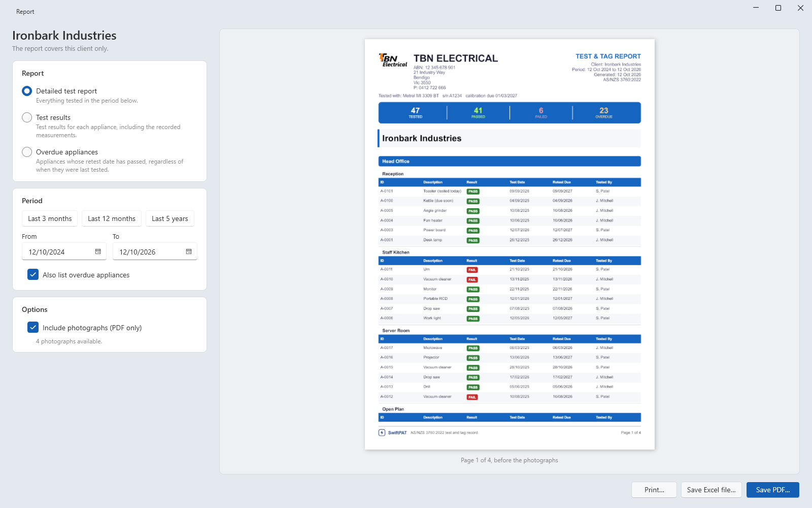Click the Reception subsection label
This screenshot has height=508, width=812.
click(393, 174)
